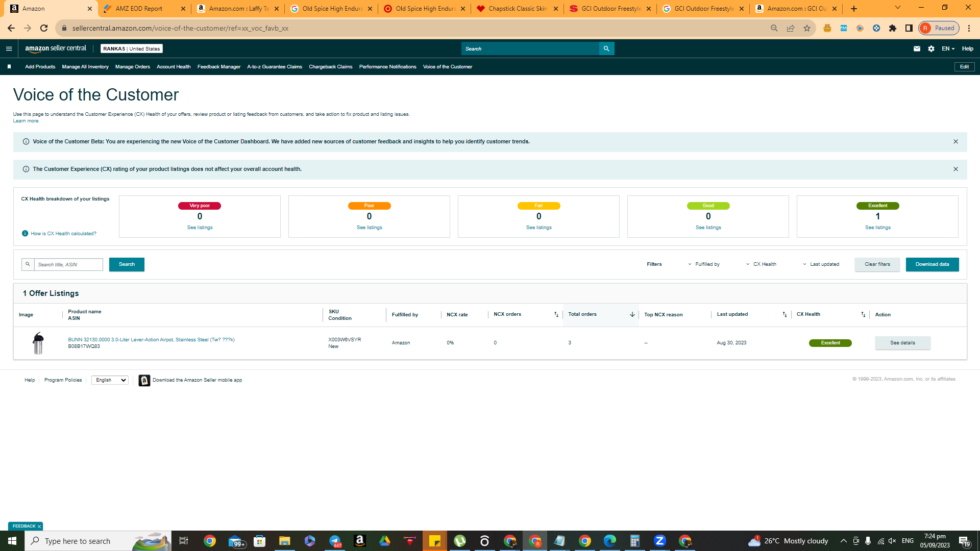The height and width of the screenshot is (551, 980).
Task: Sort by NCX orders column arrows
Action: pyautogui.click(x=556, y=315)
